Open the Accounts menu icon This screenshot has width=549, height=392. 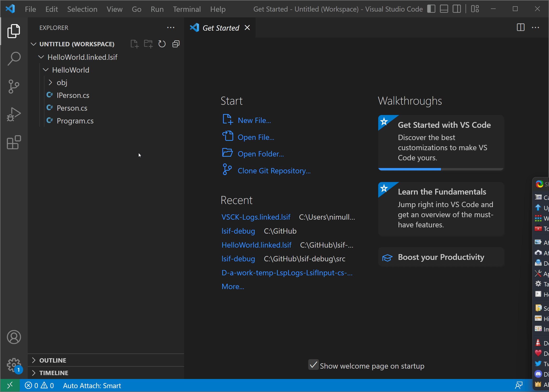click(14, 337)
